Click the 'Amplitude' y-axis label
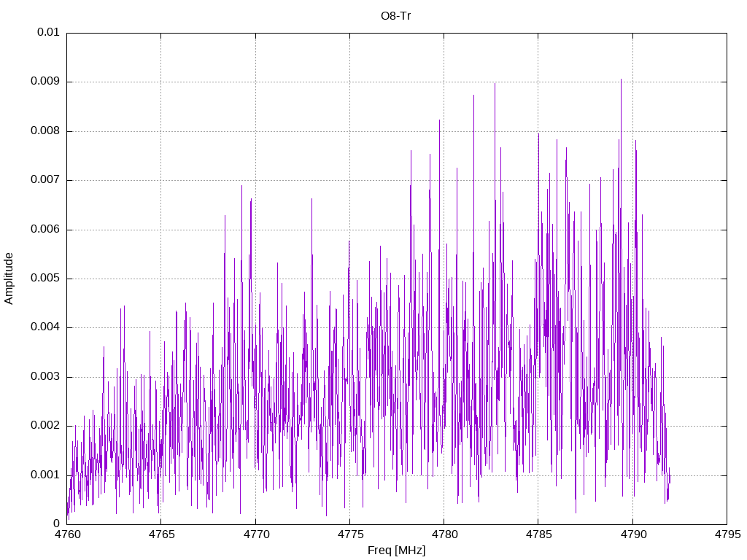The height and width of the screenshot is (560, 747). 9,279
